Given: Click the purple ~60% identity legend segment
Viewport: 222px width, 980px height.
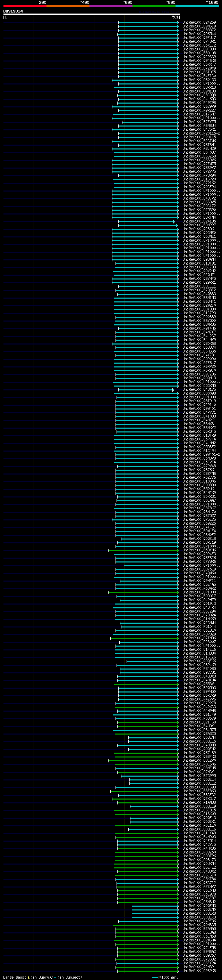Looking at the screenshot, I should point(111,6).
